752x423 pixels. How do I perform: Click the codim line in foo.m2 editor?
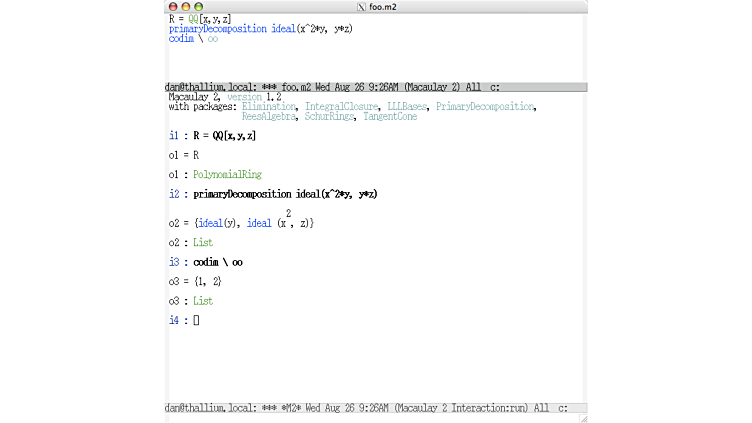click(193, 39)
